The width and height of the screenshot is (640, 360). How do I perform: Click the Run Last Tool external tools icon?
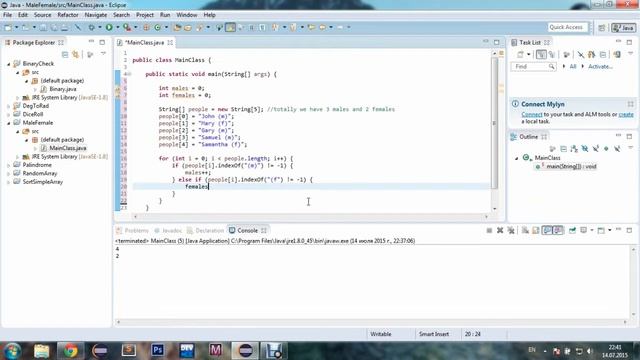(x=127, y=27)
